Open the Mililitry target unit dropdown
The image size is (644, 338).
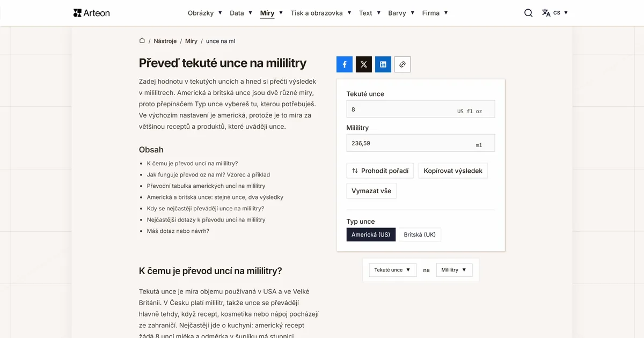tap(454, 270)
